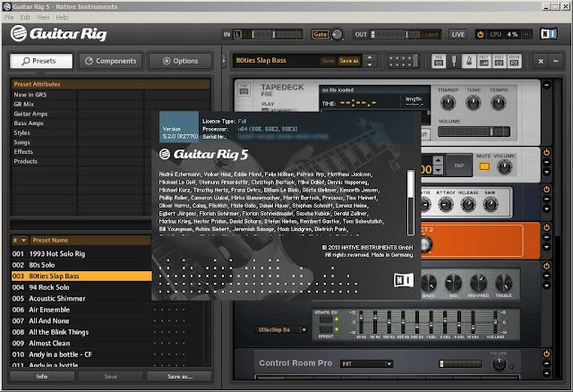This screenshot has width=573, height=392.
Task: Switch to the Components tab
Action: [x=110, y=61]
